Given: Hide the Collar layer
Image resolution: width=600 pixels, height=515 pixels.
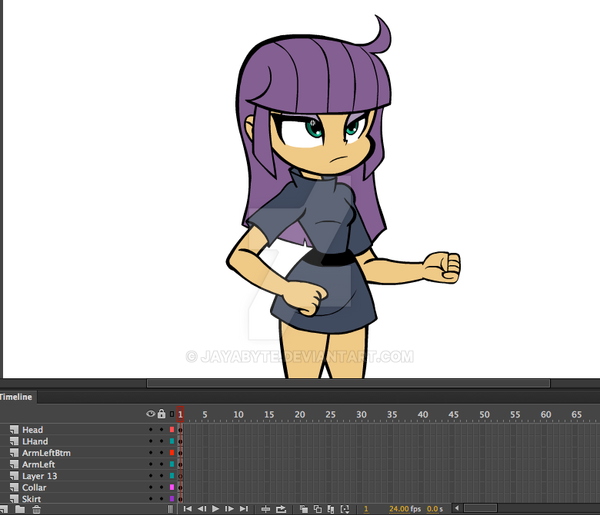Looking at the screenshot, I should pos(150,487).
